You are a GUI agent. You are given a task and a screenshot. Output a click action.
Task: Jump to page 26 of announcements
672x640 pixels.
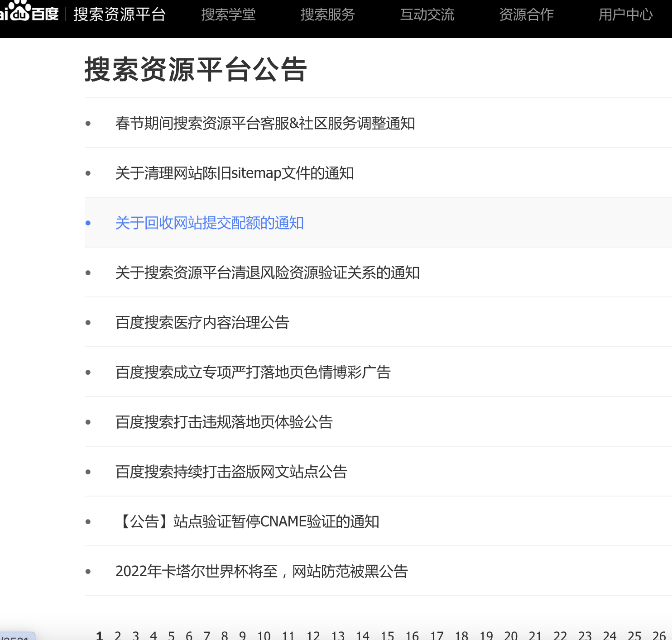(659, 635)
